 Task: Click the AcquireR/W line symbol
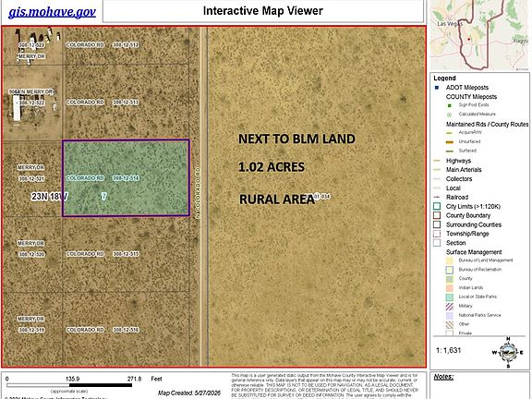(x=450, y=133)
